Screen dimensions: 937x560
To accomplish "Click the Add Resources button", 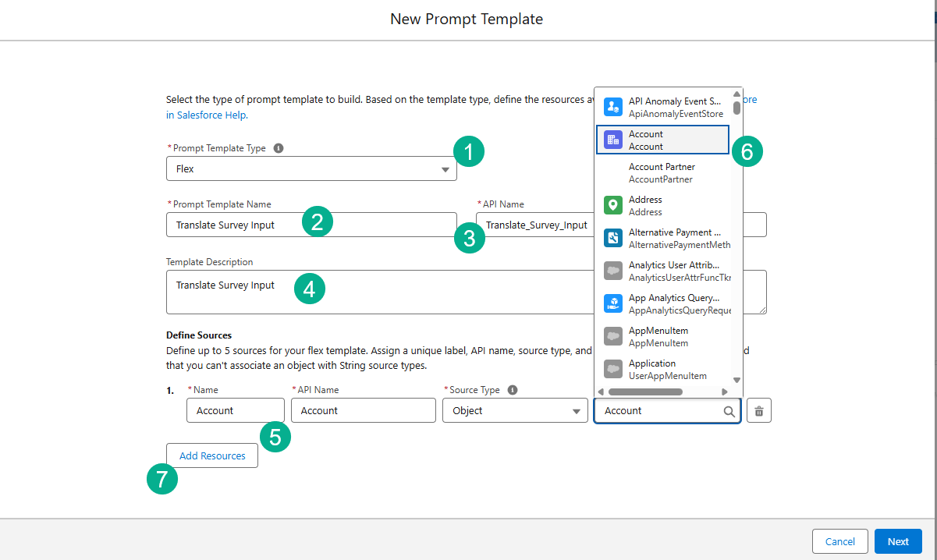I will 212,455.
